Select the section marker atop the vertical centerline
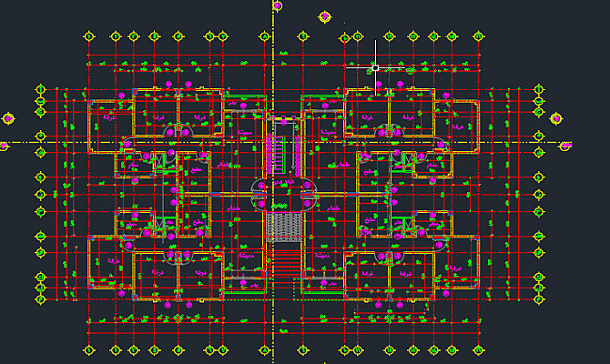610x364 pixels. 277,5
